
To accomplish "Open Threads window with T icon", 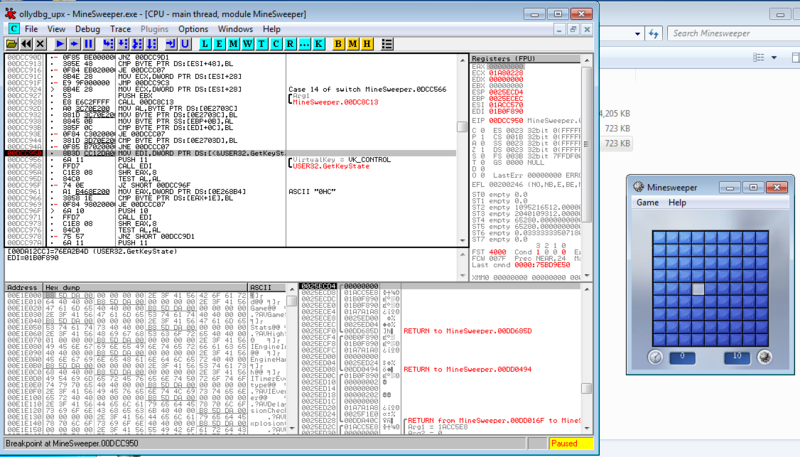I will click(262, 44).
